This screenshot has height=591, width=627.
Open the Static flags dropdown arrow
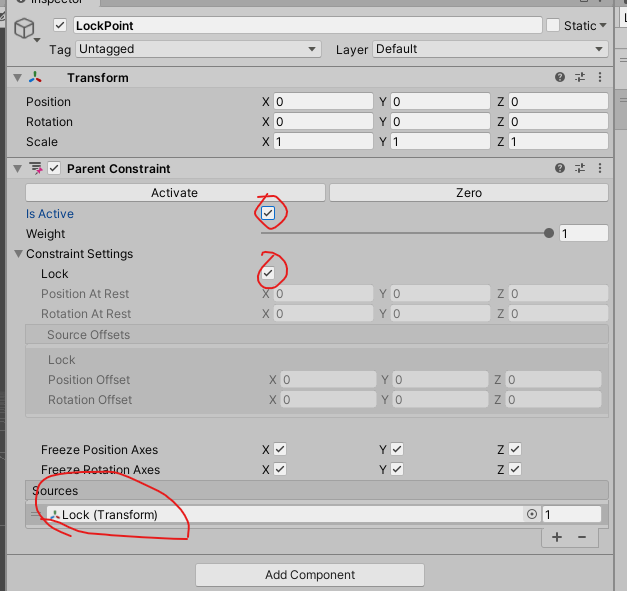click(603, 25)
